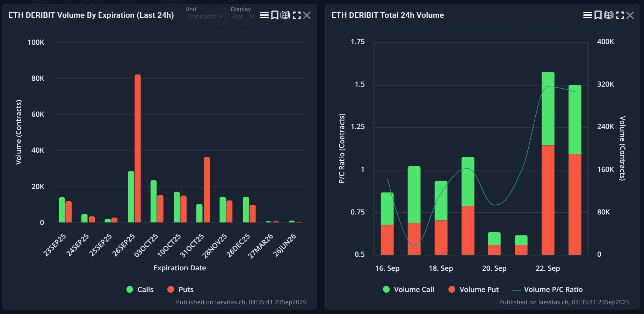This screenshot has height=314, width=644.
Task: Toggle Calls series in legend
Action: point(140,289)
